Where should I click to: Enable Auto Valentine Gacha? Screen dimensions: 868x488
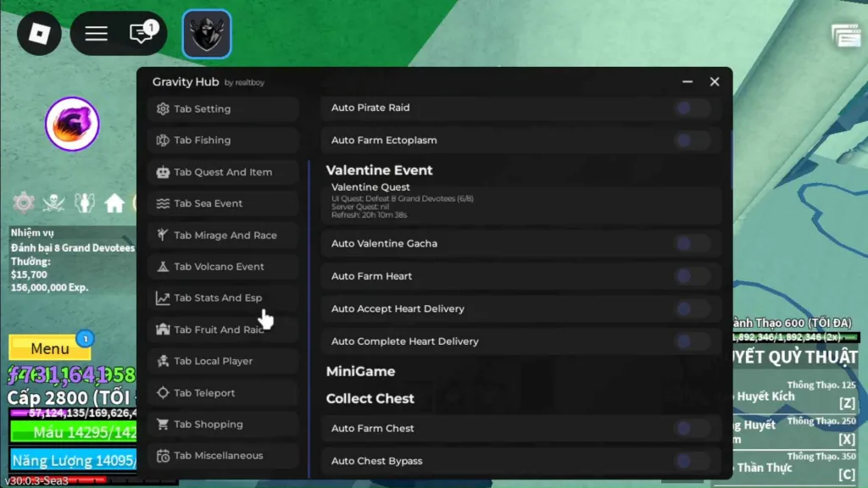[x=692, y=243]
